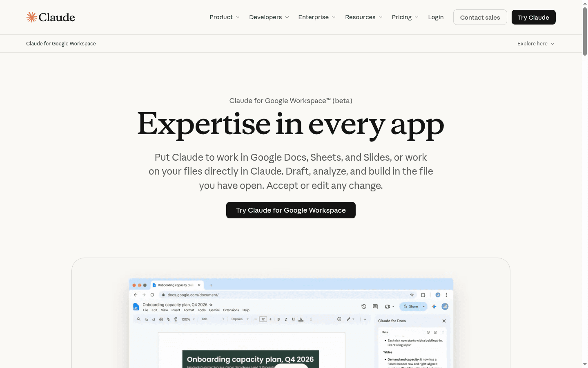
Task: Expand the Explore here dropdown
Action: tap(536, 44)
